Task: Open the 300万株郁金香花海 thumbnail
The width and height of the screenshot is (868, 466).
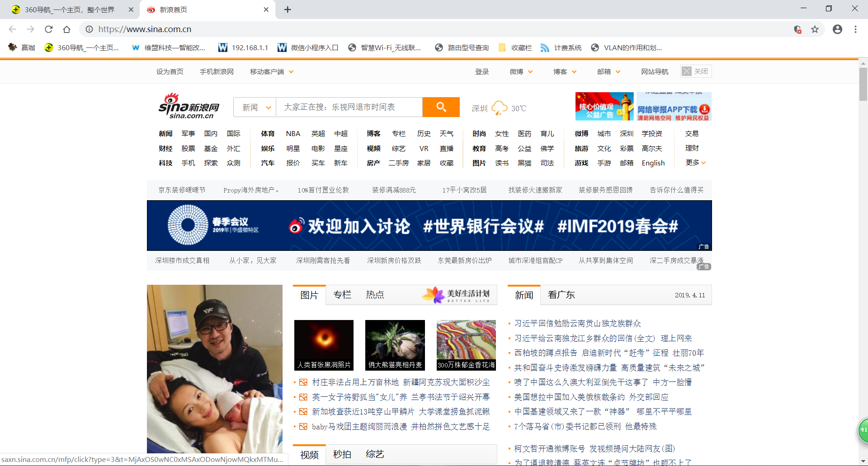Action: [466, 345]
